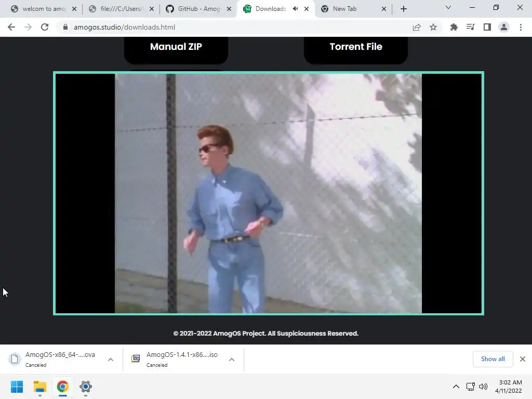The width and height of the screenshot is (532, 399).
Task: Click the AmogOS Project copyright text
Action: click(x=265, y=334)
